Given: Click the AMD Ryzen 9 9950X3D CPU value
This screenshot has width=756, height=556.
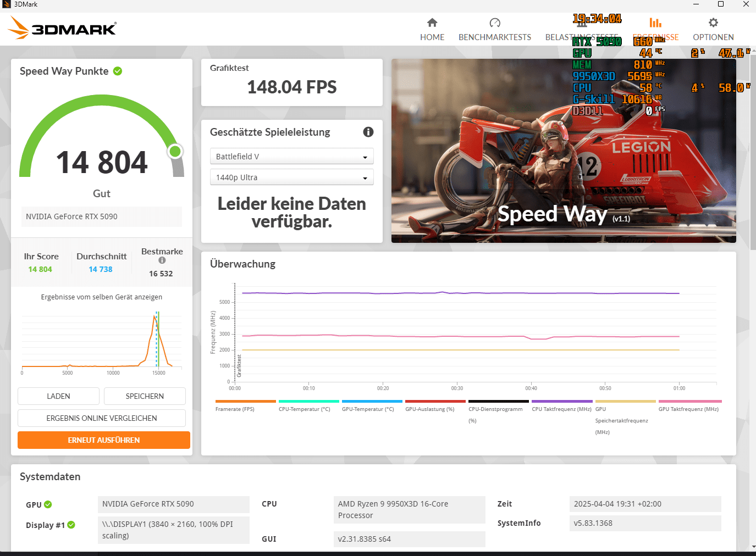Looking at the screenshot, I should click(410, 510).
